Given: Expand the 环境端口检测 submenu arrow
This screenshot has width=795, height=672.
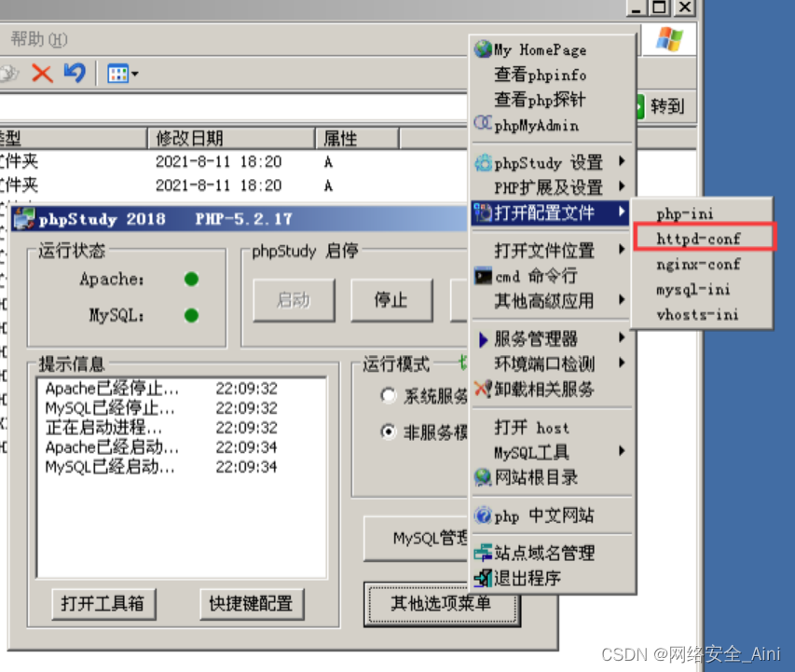Looking at the screenshot, I should pos(622,363).
